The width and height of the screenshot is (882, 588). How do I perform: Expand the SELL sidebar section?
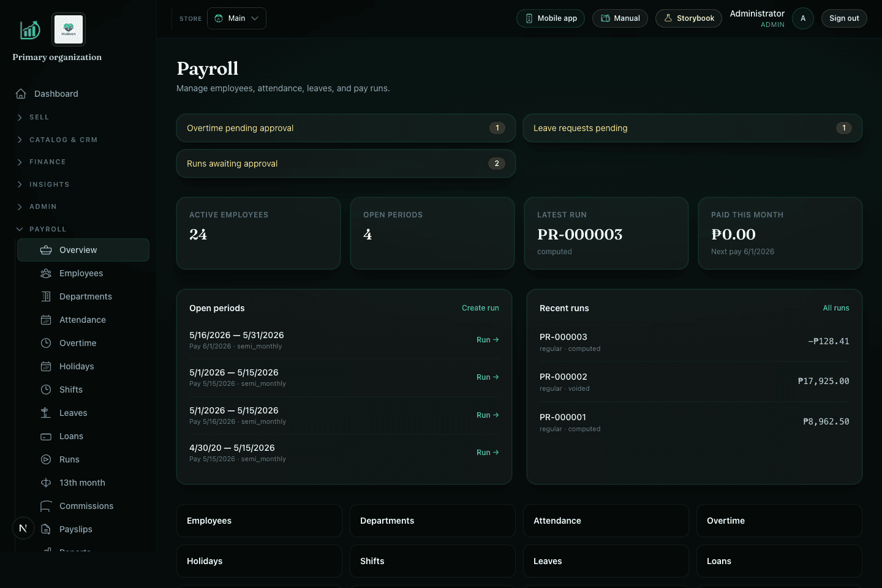pyautogui.click(x=39, y=117)
